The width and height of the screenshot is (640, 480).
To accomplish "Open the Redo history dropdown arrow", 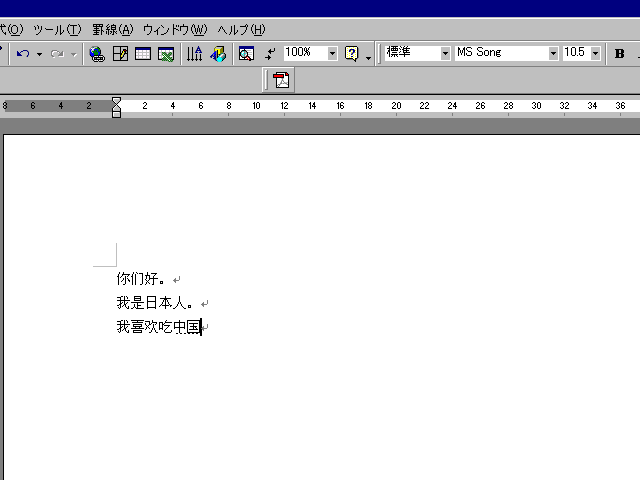I will (74, 54).
